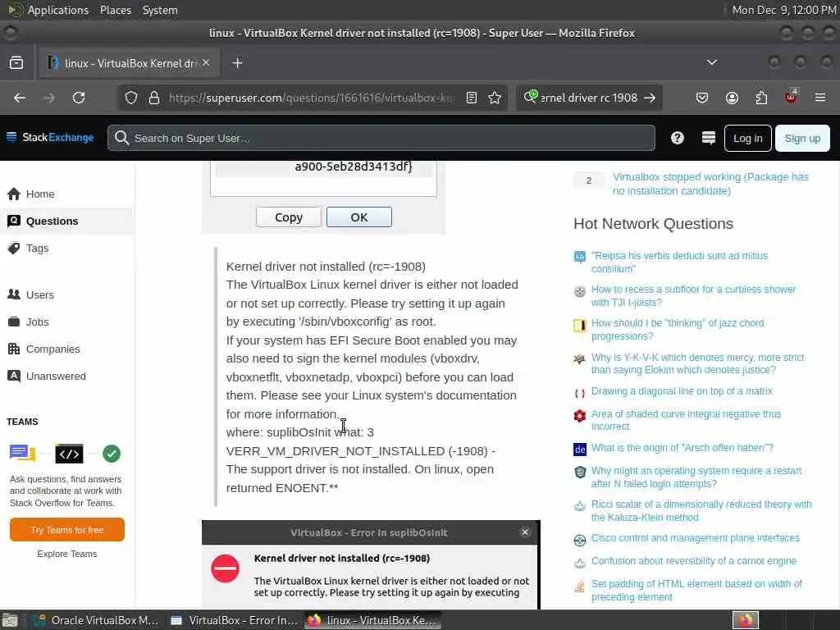
Task: Toggle reader view icon in address bar
Action: click(472, 98)
